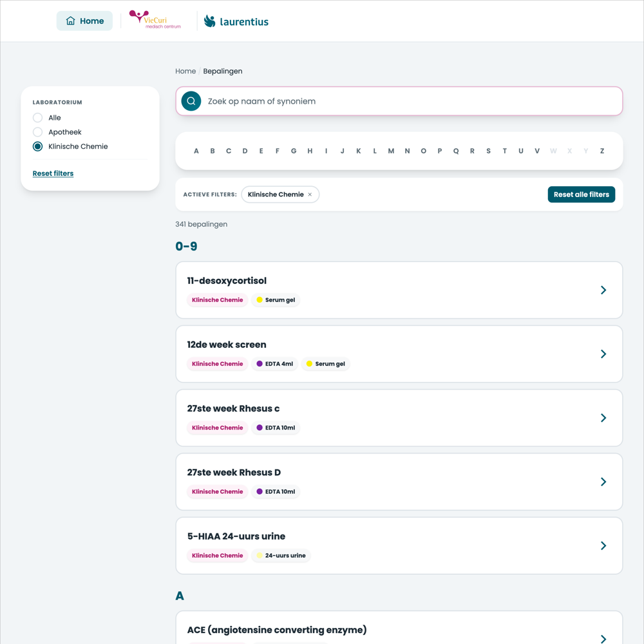Click the purple EDTA 4ml tag
Image resolution: width=644 pixels, height=644 pixels.
(x=274, y=364)
